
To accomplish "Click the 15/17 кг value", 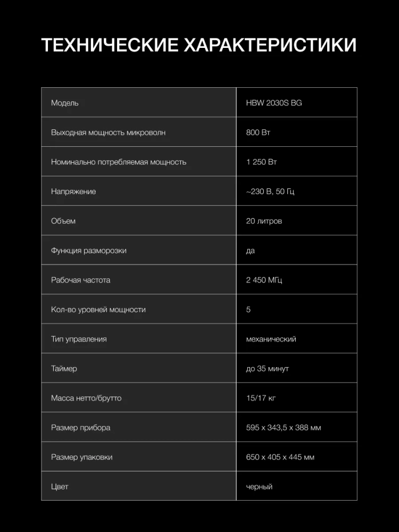I will point(261,398).
